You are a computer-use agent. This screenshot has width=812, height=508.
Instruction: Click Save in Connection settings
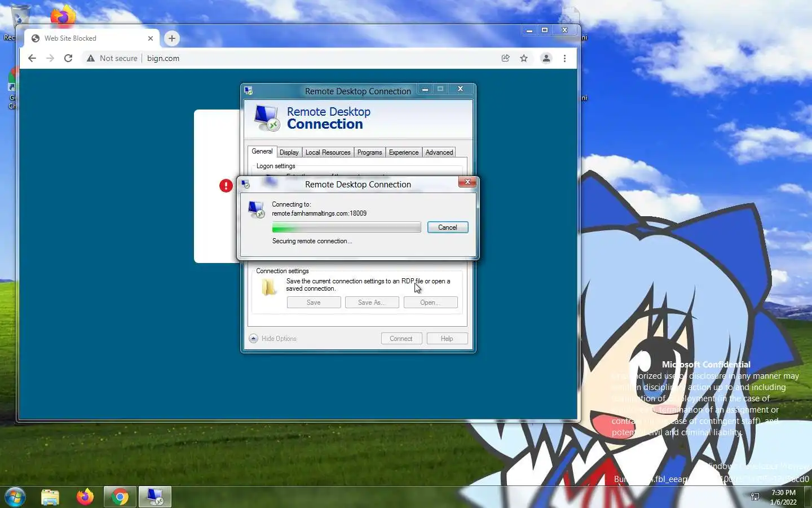pyautogui.click(x=314, y=303)
